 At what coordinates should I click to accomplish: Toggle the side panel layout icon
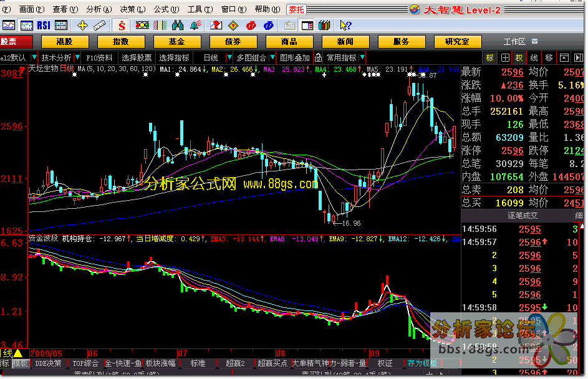pos(307,26)
